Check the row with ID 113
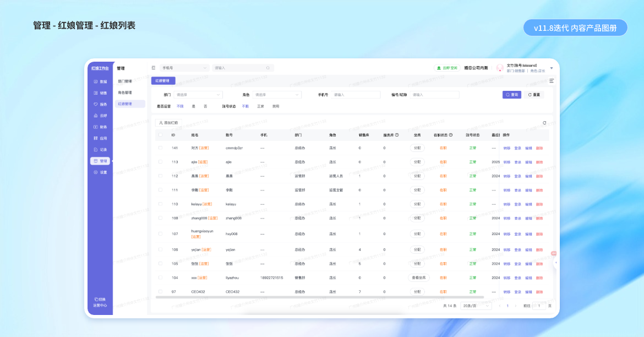This screenshot has width=644, height=337. click(160, 162)
